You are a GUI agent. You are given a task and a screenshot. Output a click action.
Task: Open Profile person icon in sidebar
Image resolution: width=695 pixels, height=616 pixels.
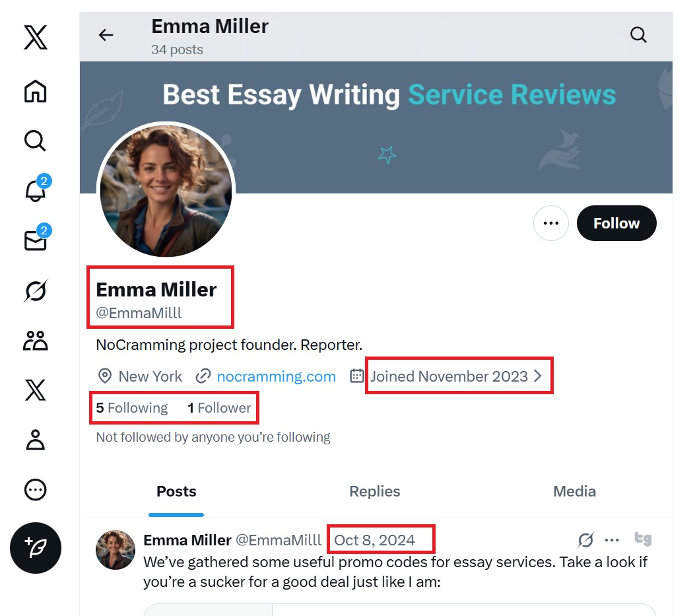click(x=36, y=440)
